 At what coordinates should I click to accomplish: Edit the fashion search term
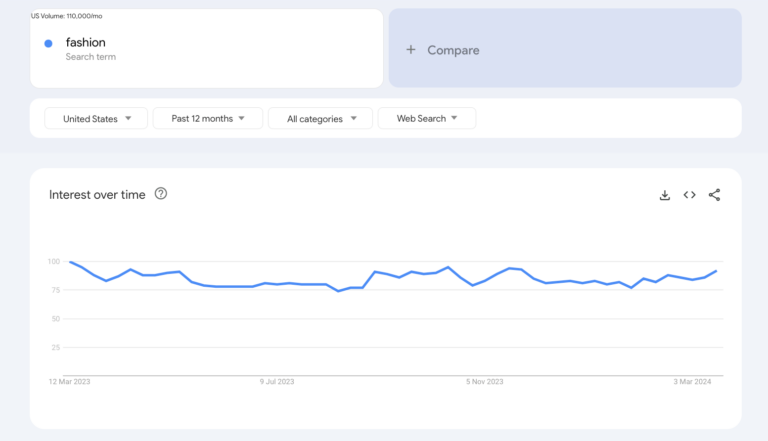pyautogui.click(x=86, y=43)
